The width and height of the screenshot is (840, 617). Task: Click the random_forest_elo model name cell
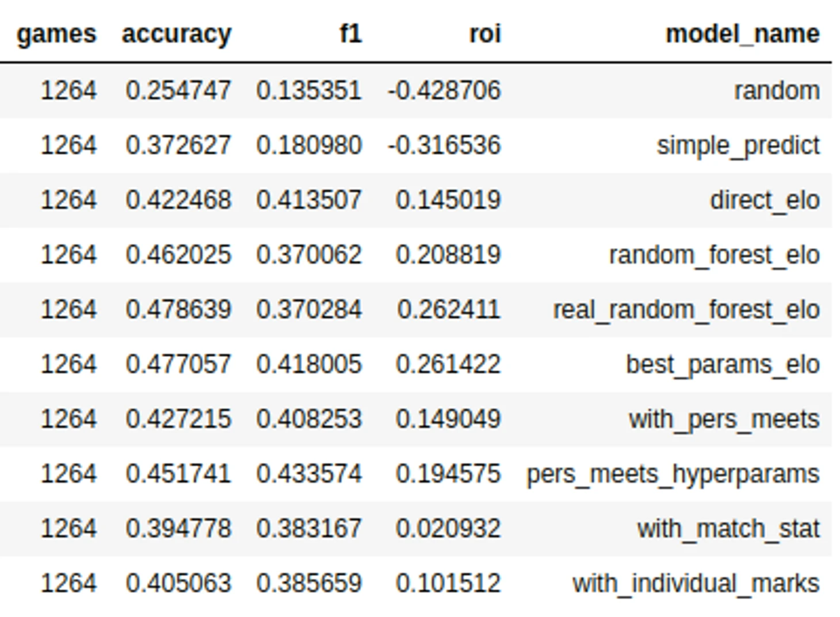[714, 255]
